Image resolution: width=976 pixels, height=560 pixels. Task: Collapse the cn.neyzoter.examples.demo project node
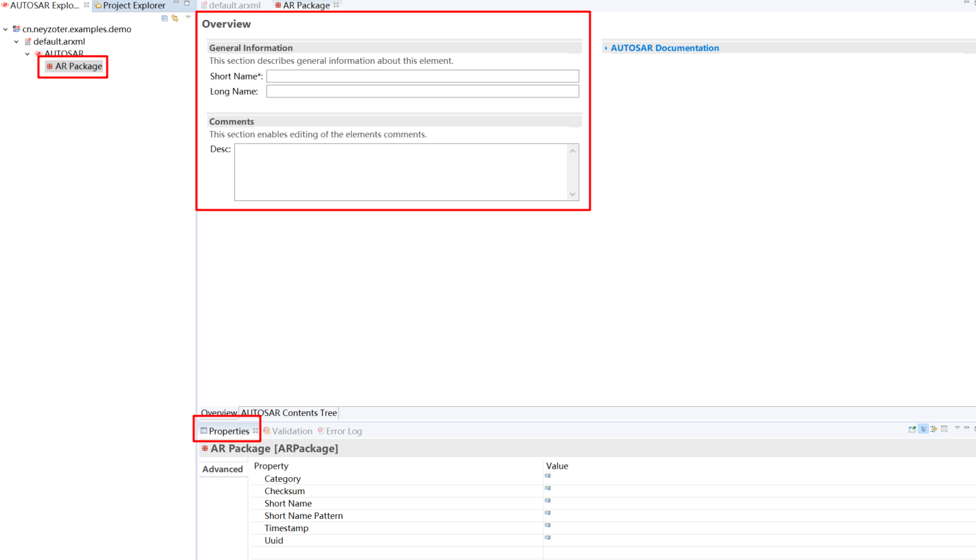(x=5, y=30)
